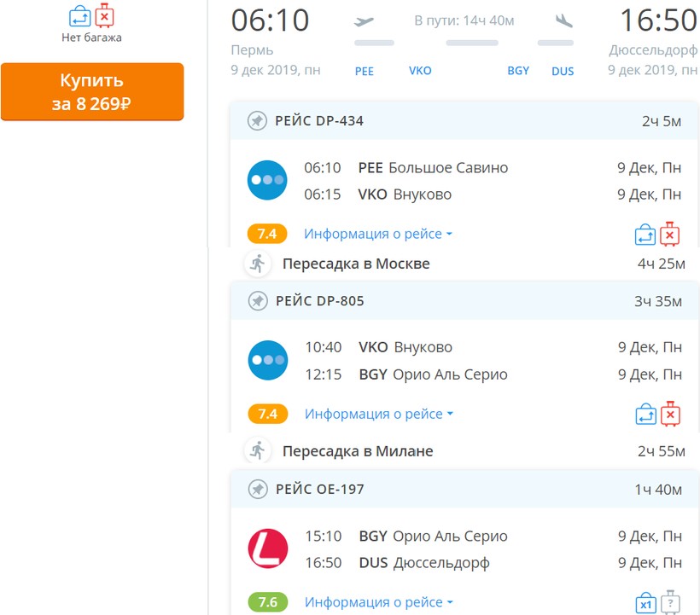Click the green 7.6 rating badge
Image resolution: width=700 pixels, height=615 pixels.
(267, 602)
